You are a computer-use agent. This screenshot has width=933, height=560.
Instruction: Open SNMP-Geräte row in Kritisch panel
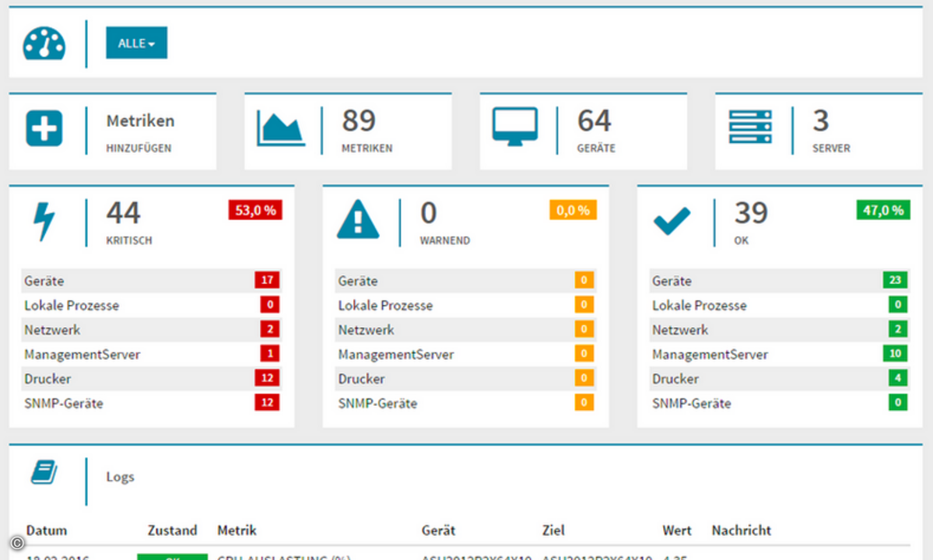pos(151,402)
